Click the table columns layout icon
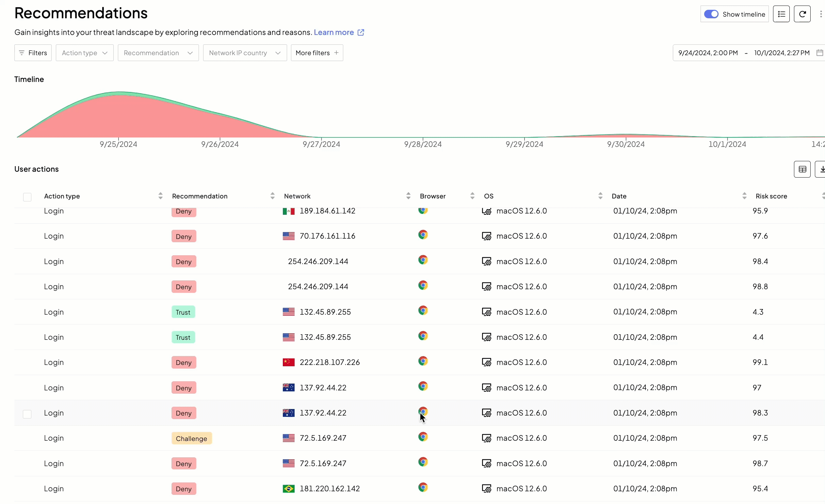825x504 pixels. pos(802,169)
